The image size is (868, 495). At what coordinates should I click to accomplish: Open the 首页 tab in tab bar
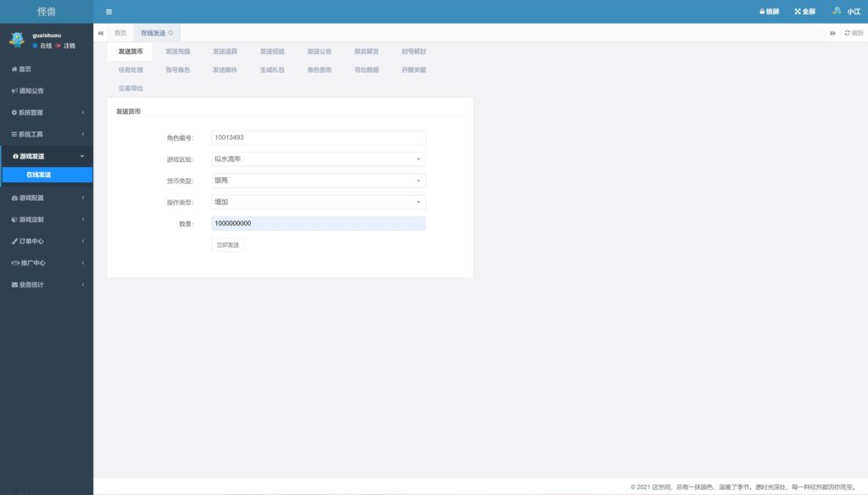click(x=120, y=33)
